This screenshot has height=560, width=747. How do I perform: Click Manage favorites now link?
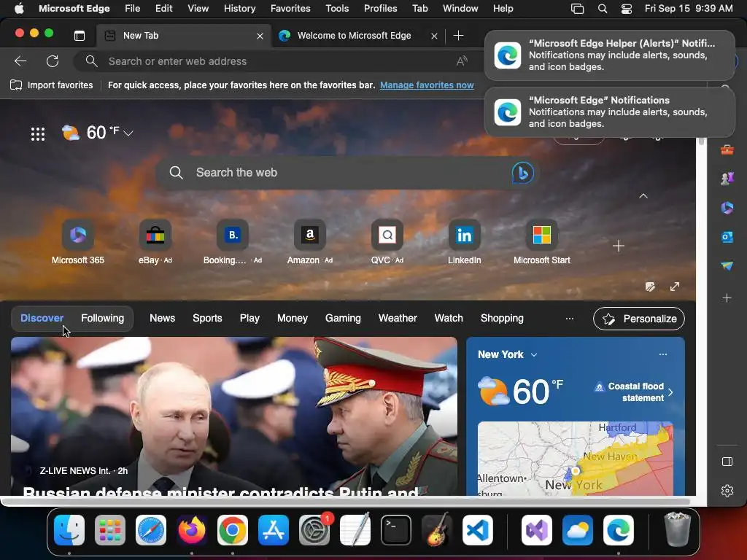[427, 85]
